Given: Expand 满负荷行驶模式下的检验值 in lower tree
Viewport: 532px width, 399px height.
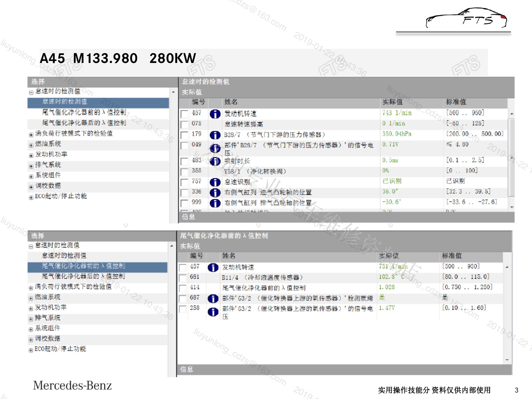Looking at the screenshot, I should point(31,288).
